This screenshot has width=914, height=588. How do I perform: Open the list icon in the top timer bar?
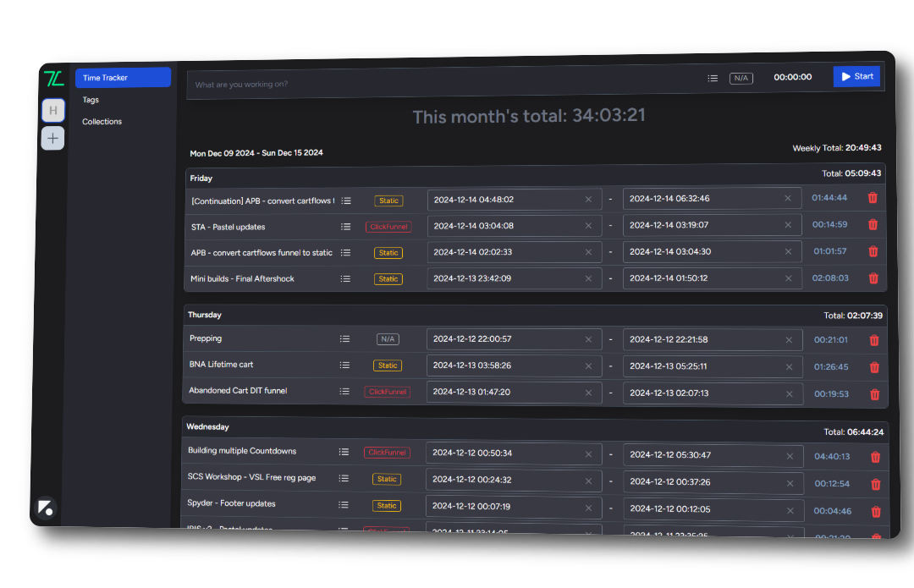coord(713,78)
